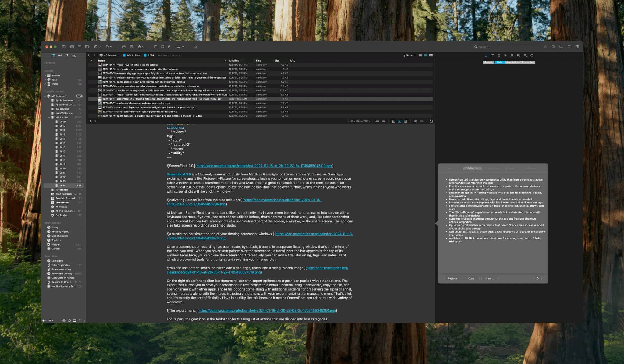Toggle the source text display mode icon
The image size is (624, 364).
393,121
